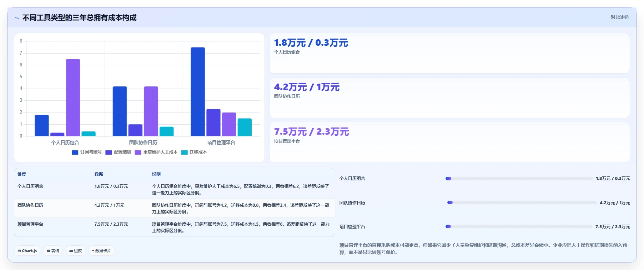Click the 迁移成本 bar for 项目管理平台
Screen dimensions: 644x270
pos(245,127)
